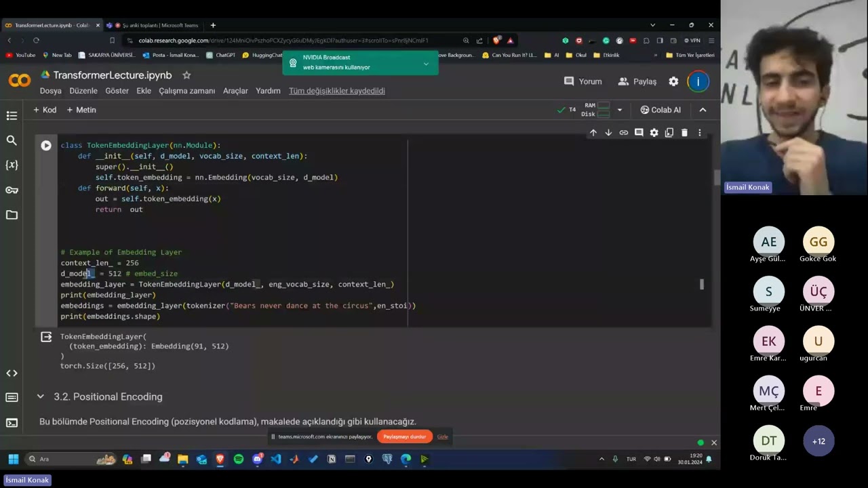Screen dimensions: 868x488
Task: Open Colab AI button
Action: tap(660, 110)
